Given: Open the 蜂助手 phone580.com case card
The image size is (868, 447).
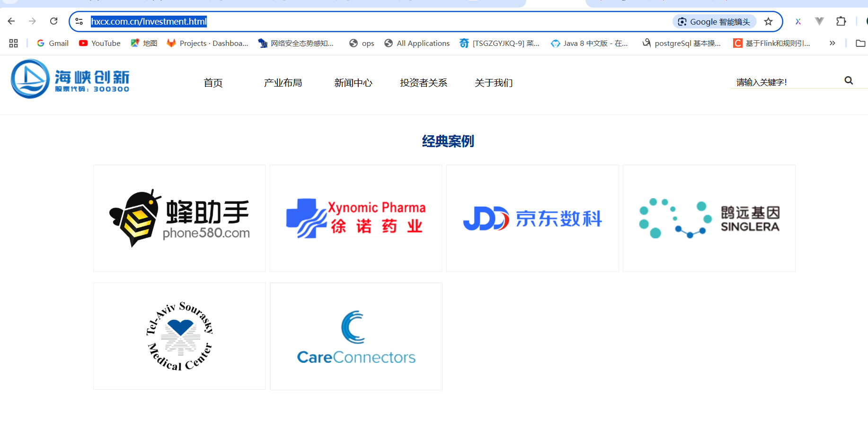Looking at the screenshot, I should tap(179, 218).
